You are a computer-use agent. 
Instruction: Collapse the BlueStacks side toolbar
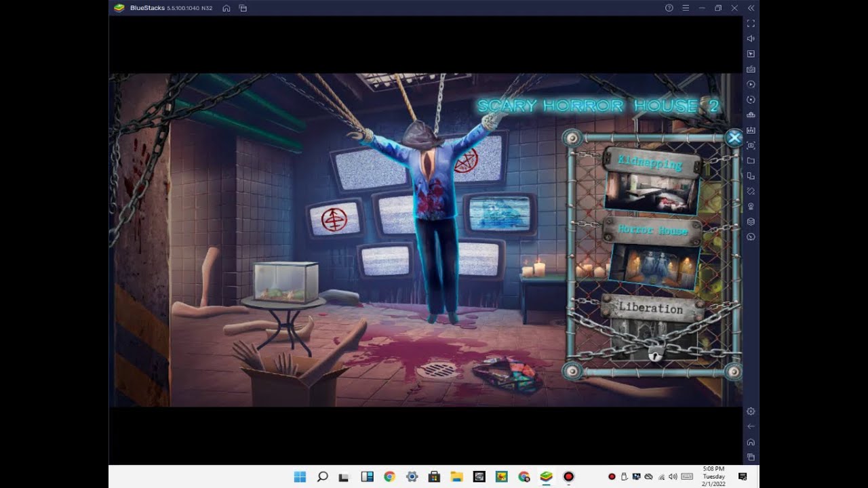(x=751, y=8)
